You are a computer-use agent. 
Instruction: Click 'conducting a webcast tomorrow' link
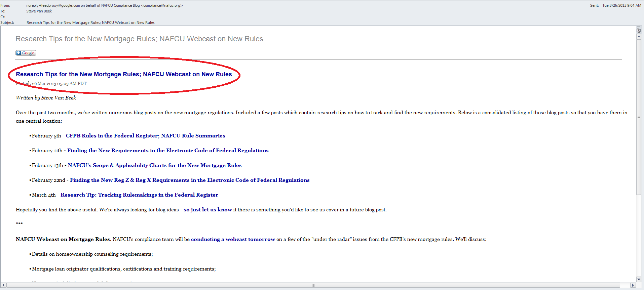tap(233, 239)
